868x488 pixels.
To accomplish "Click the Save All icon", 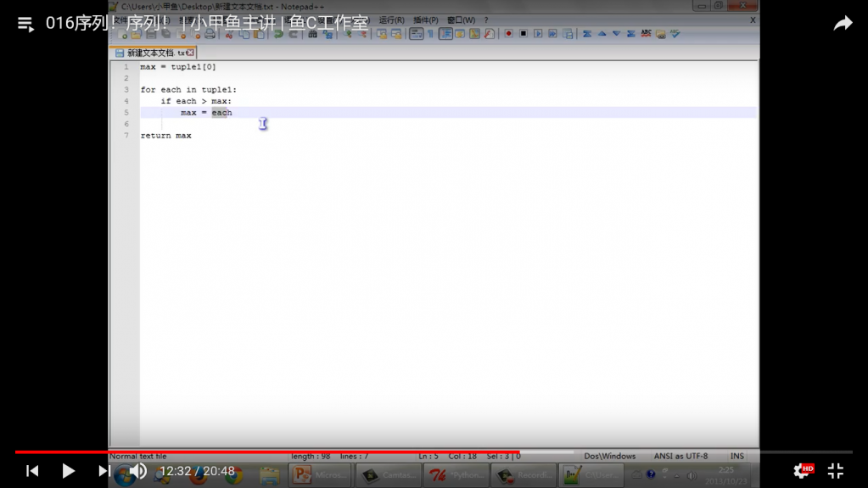I will (166, 34).
